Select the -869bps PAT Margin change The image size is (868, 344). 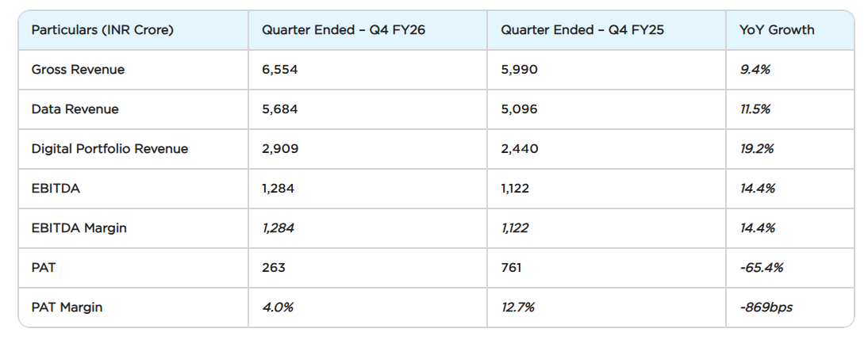pos(766,308)
